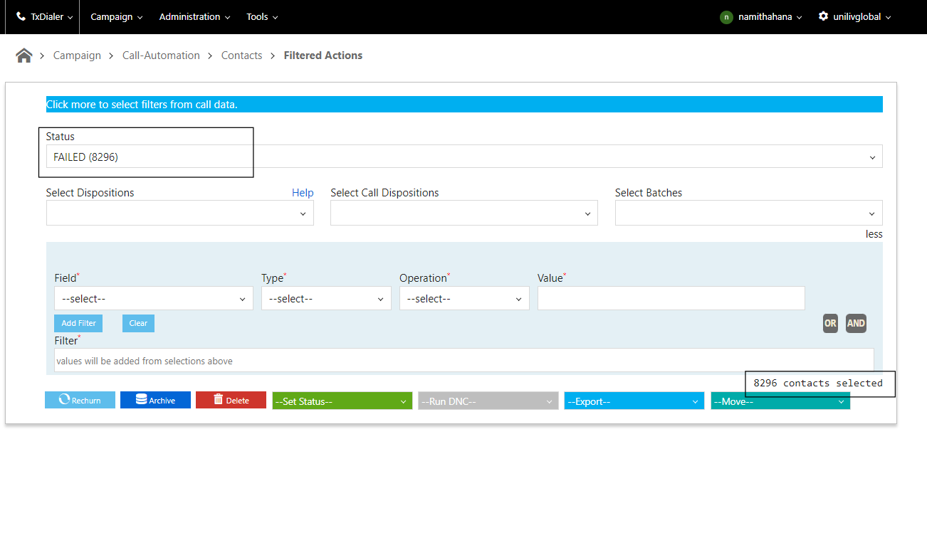
Task: Toggle the OR filter operator
Action: (830, 323)
